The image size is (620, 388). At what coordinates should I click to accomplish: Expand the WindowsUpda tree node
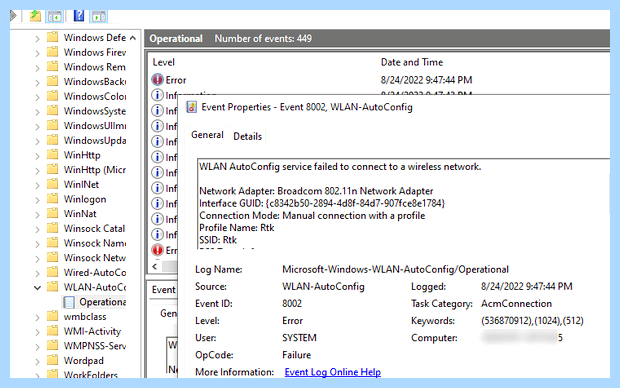pyautogui.click(x=37, y=141)
